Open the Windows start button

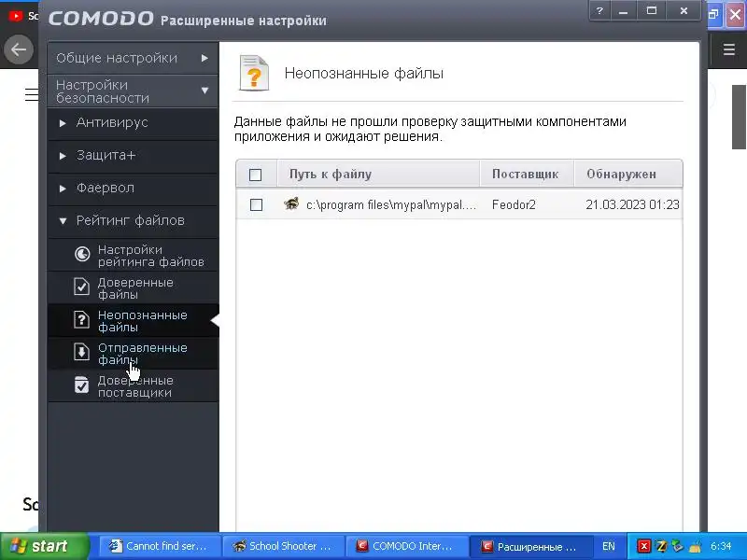(44, 546)
